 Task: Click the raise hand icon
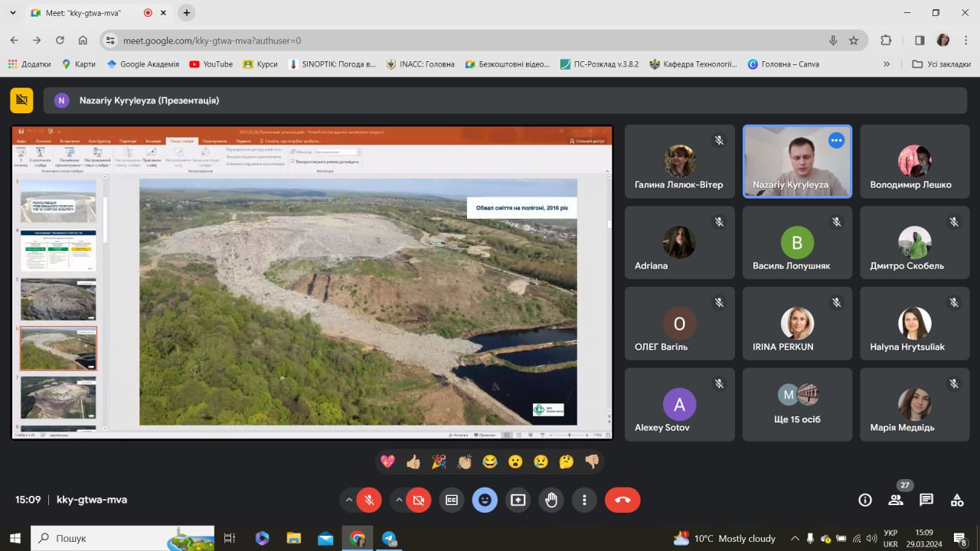tap(551, 500)
